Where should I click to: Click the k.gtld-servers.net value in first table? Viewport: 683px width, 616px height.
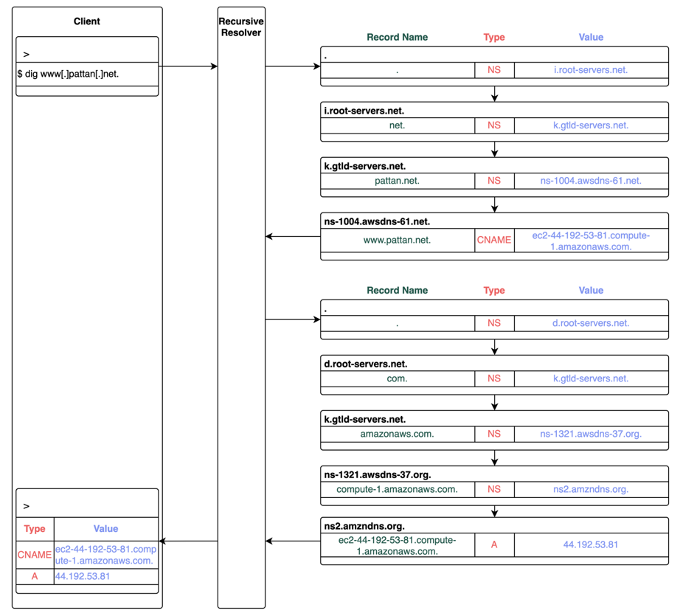point(590,125)
